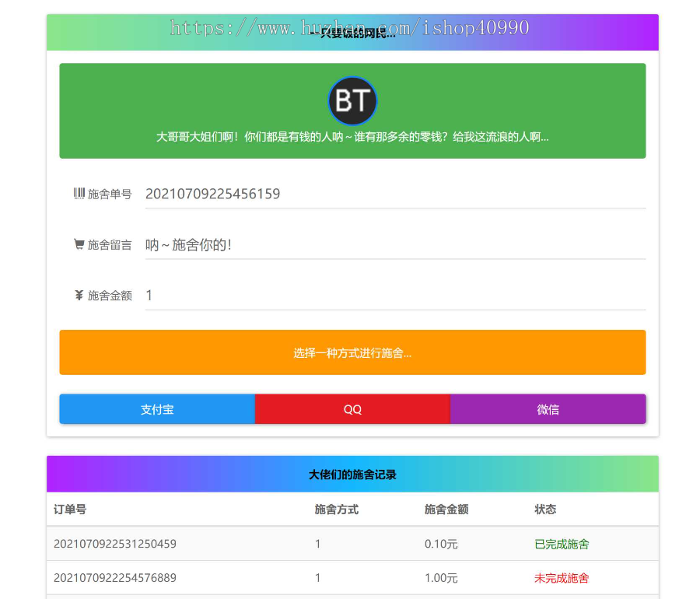Choose QQ payment button
The image size is (700, 599).
[x=352, y=409]
